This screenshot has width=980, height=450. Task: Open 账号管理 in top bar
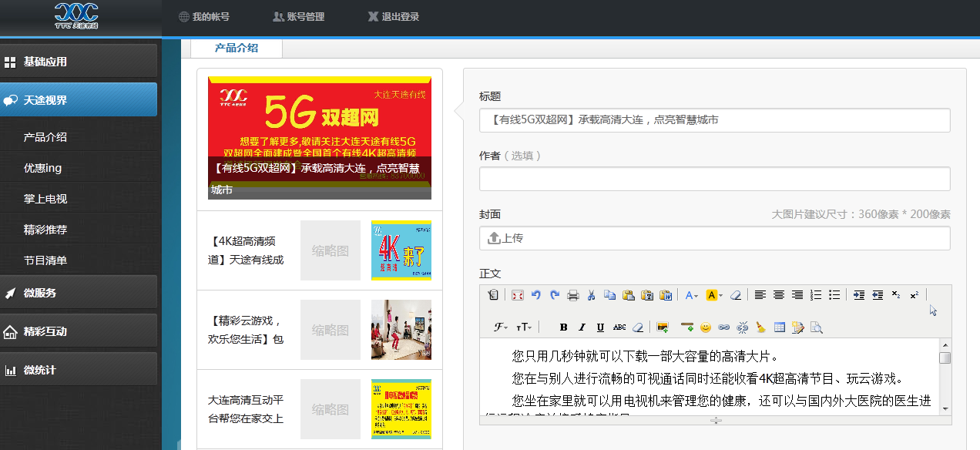(x=299, y=16)
